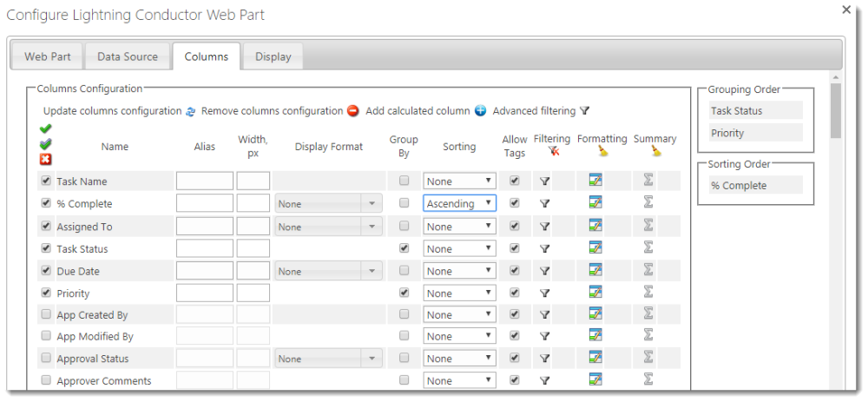Screen dimensions: 868x402
Task: Open Sorting dropdown for Priority row
Action: pyautogui.click(x=459, y=293)
